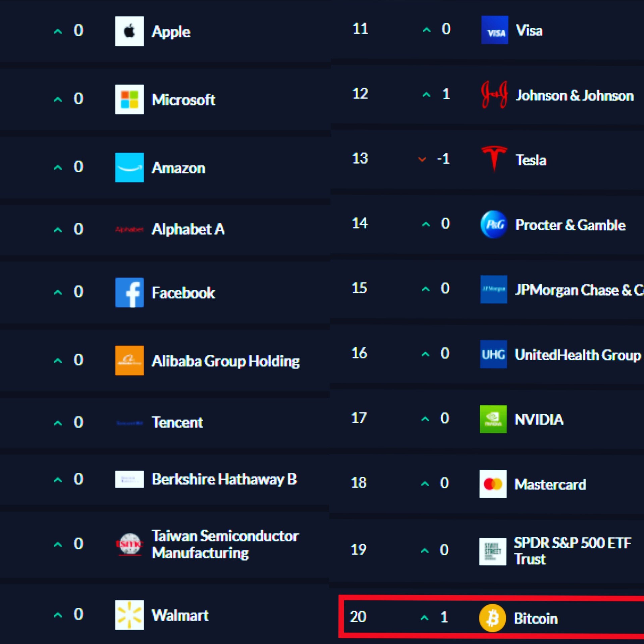Click the TSMC logo icon

click(129, 544)
